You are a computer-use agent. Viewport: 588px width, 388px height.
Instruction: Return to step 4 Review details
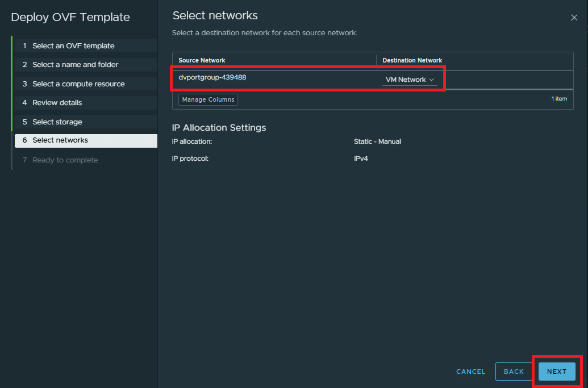click(x=57, y=103)
